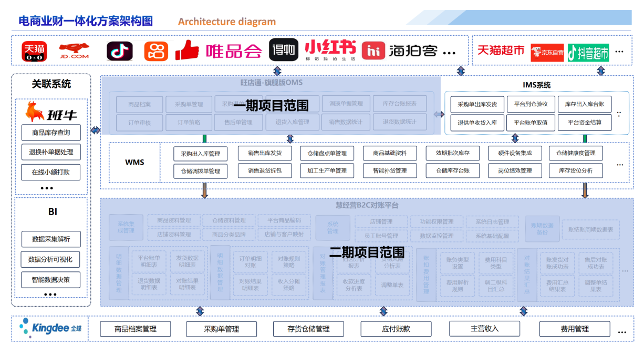Click the 平台资金结算 box in IMS系统
The height and width of the screenshot is (344, 644).
(x=584, y=123)
